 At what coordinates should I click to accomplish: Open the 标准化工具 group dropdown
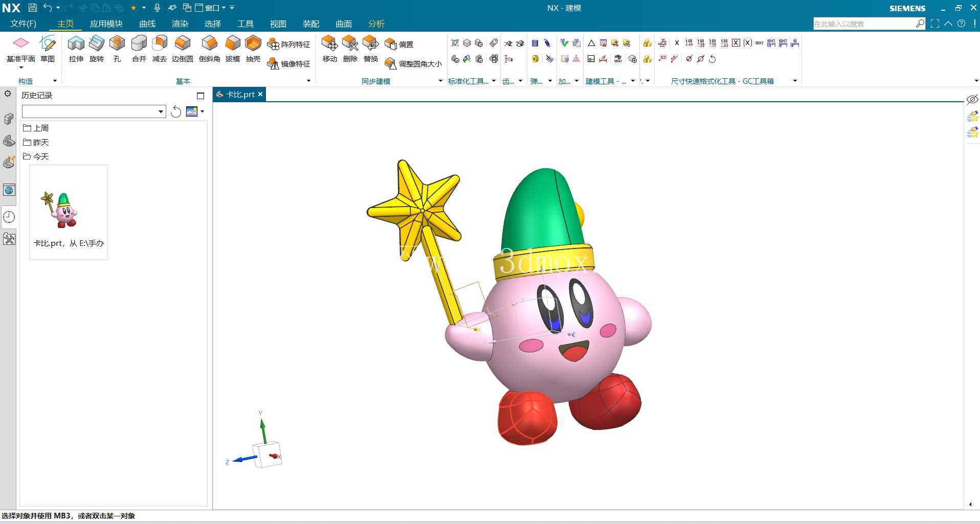[x=494, y=81]
